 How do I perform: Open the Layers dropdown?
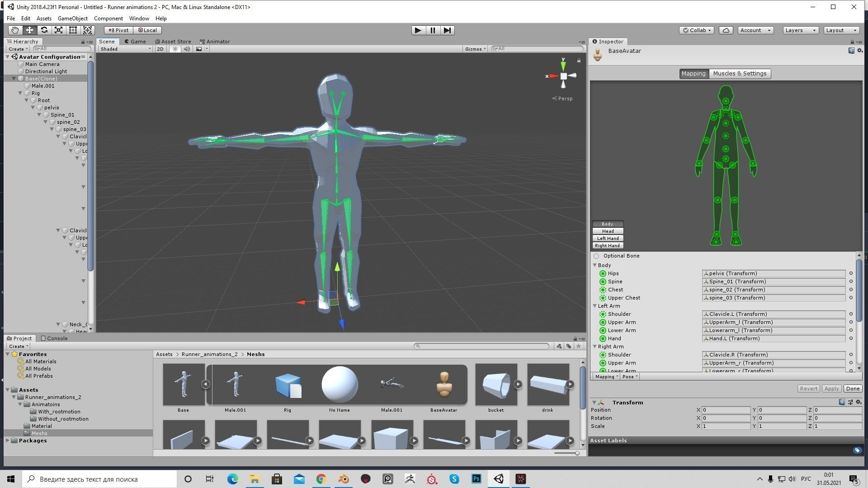coord(801,30)
